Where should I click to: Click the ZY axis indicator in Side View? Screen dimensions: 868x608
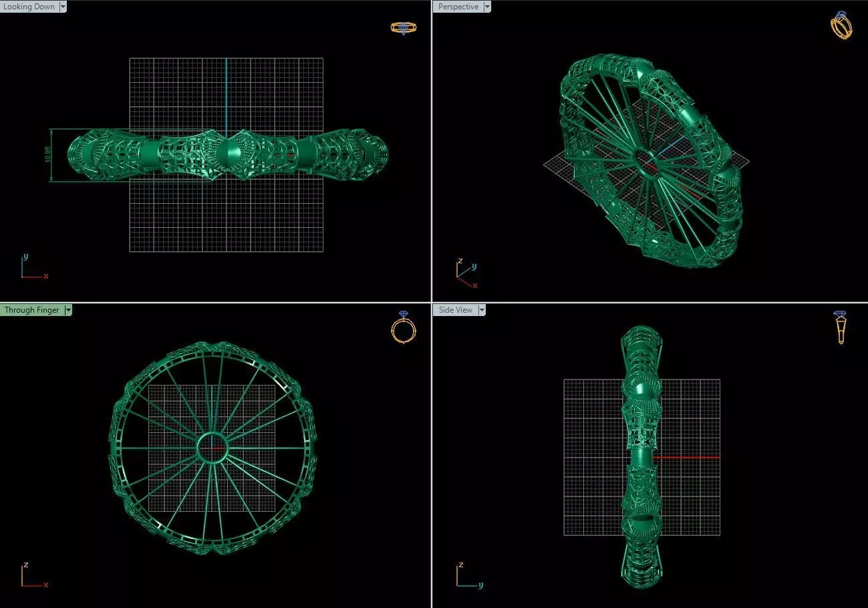pos(470,575)
